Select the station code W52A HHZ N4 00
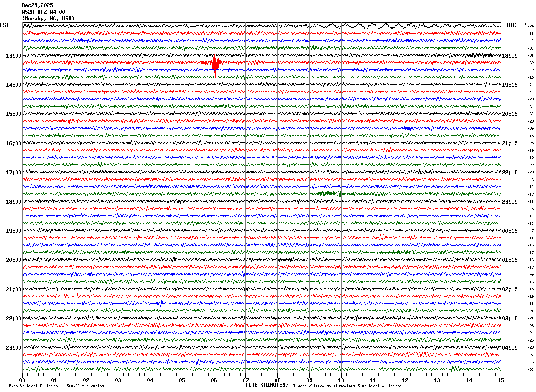The image size is (536, 392). (x=43, y=12)
